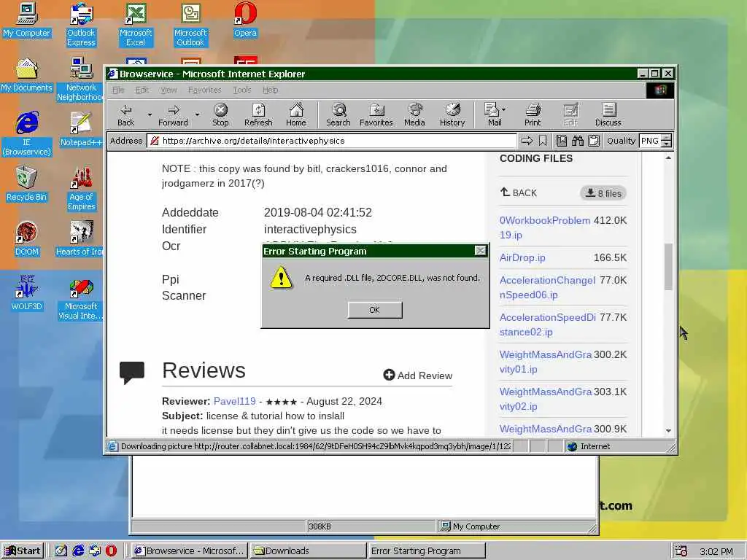
Task: Open the AccelerationSpeedDistance02.ip link
Action: [547, 324]
